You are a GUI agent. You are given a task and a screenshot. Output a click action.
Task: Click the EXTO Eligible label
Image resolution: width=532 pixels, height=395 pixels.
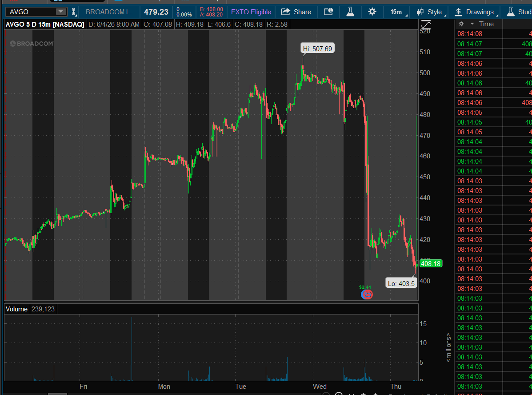point(251,12)
